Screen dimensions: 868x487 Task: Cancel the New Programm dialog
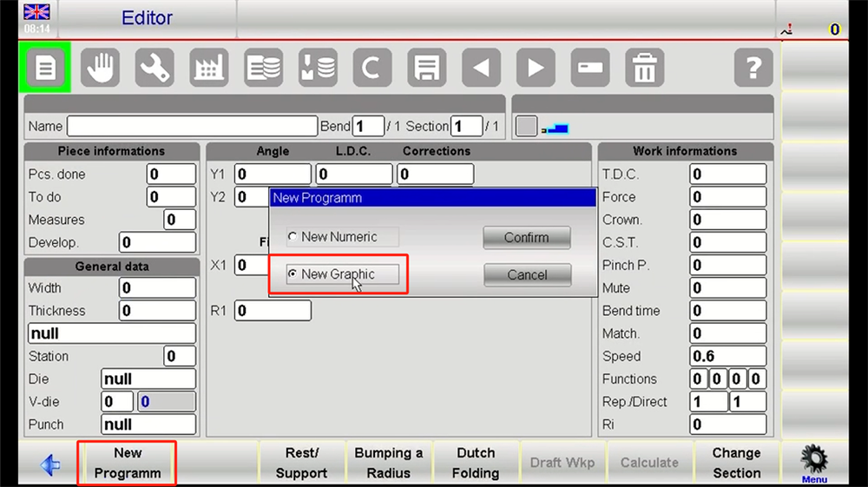click(527, 275)
